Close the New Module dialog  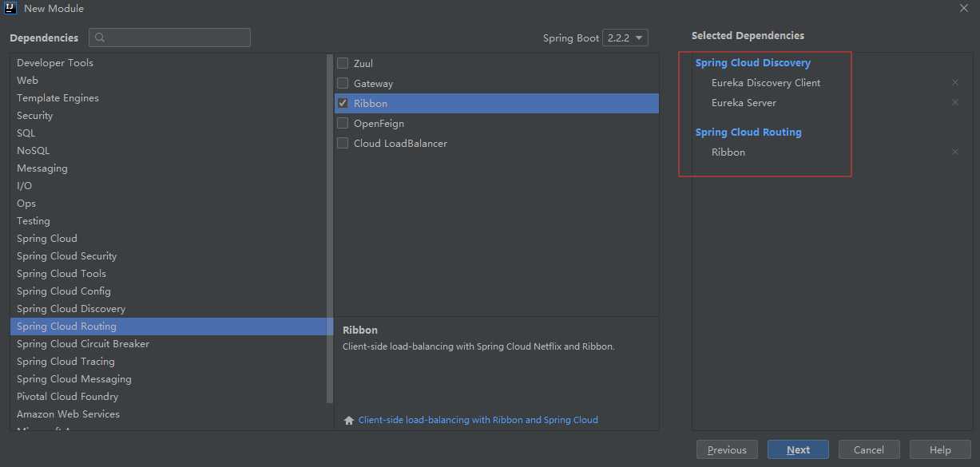[963, 8]
